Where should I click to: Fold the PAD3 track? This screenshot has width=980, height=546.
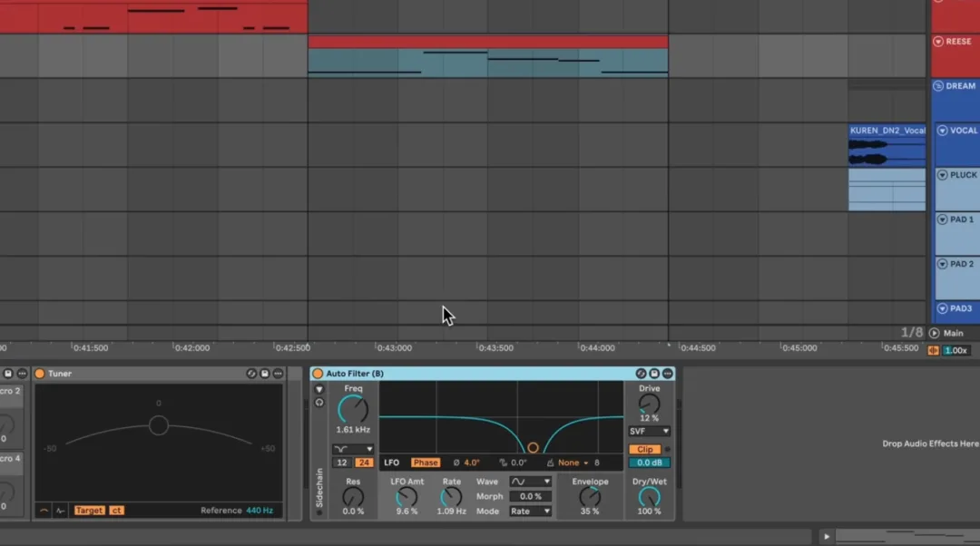(942, 308)
